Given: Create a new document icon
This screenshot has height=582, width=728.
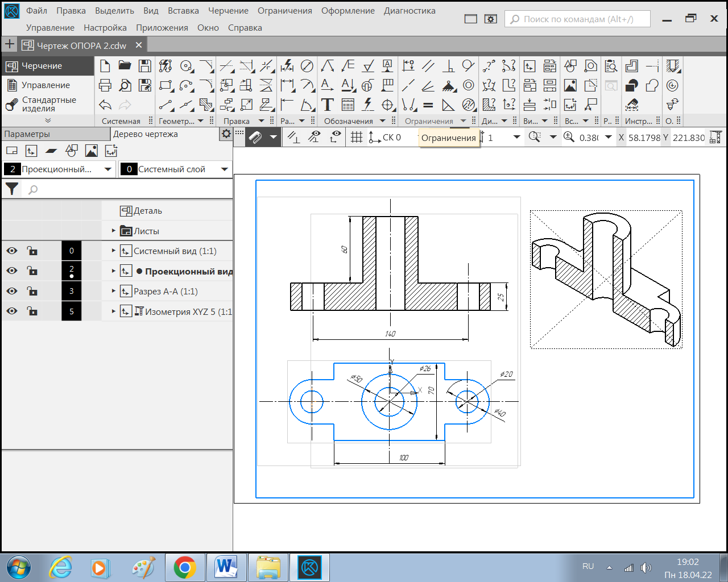Looking at the screenshot, I should tap(105, 66).
